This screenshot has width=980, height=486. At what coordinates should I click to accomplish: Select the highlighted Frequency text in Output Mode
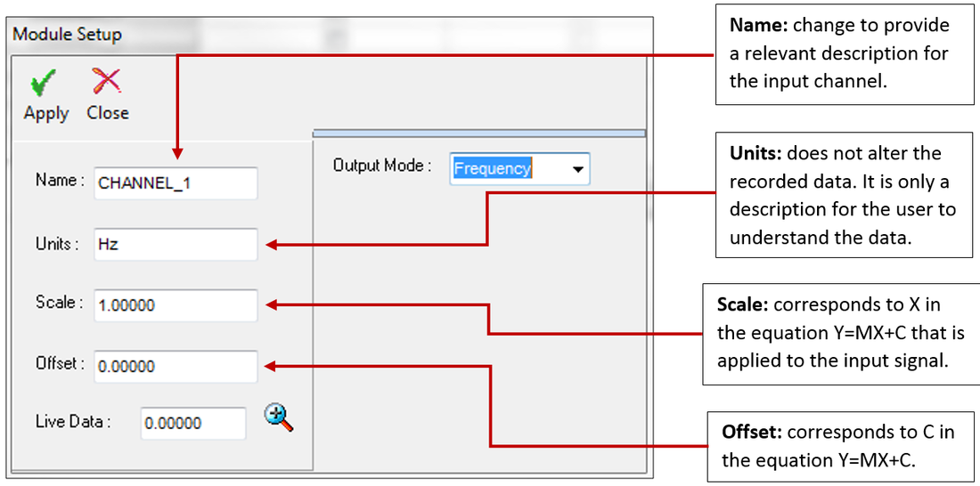[493, 168]
